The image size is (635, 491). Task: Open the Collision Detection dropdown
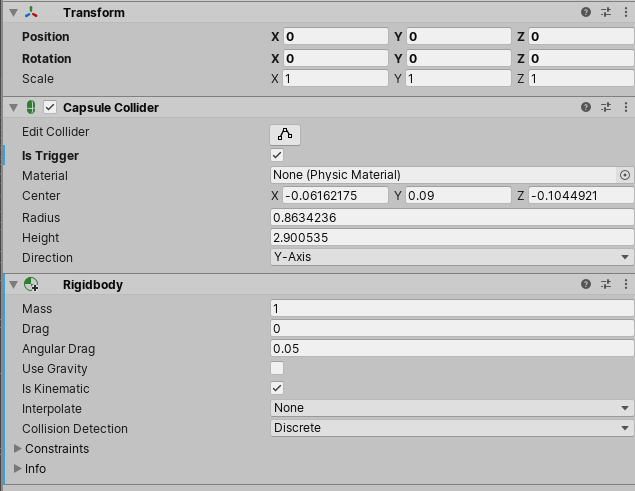(x=452, y=428)
